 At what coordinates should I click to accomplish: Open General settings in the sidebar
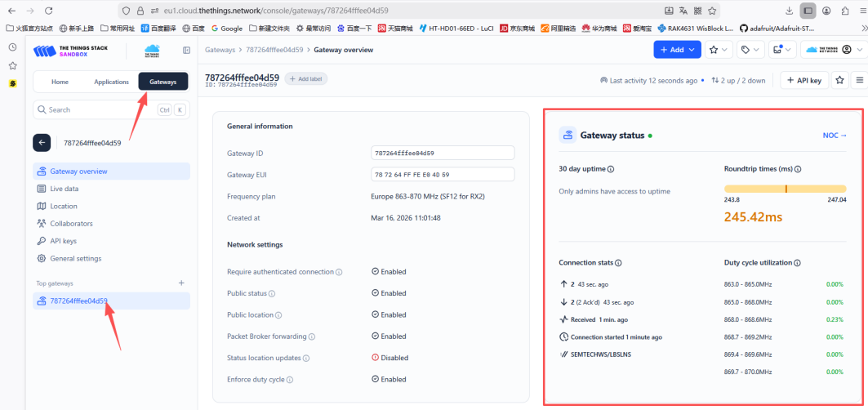tap(75, 258)
